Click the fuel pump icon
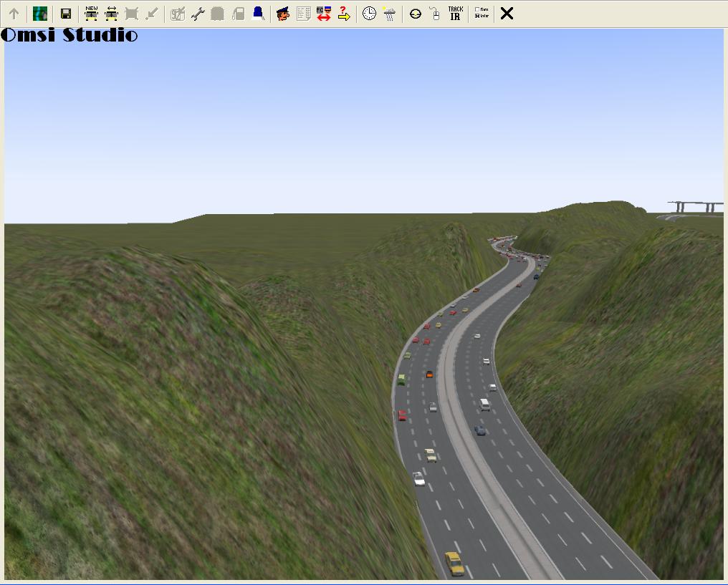 point(239,14)
